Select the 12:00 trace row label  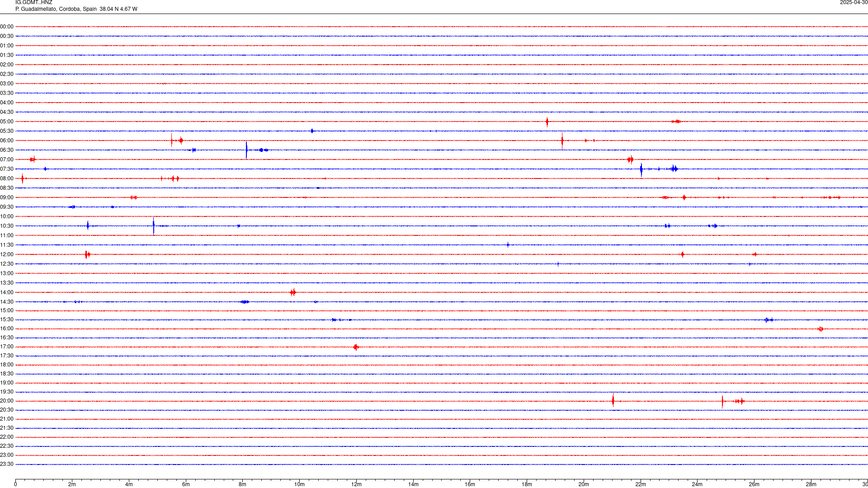click(x=7, y=254)
